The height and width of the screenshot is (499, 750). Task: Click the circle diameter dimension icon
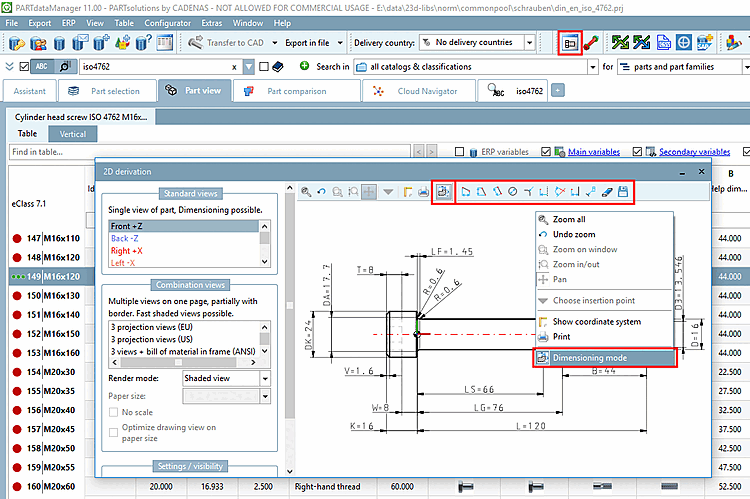513,191
